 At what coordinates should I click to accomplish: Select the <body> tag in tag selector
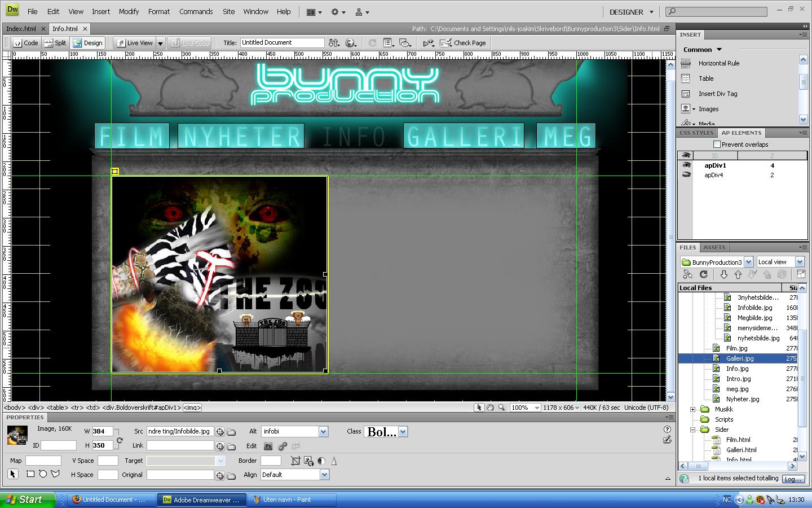[x=14, y=408]
